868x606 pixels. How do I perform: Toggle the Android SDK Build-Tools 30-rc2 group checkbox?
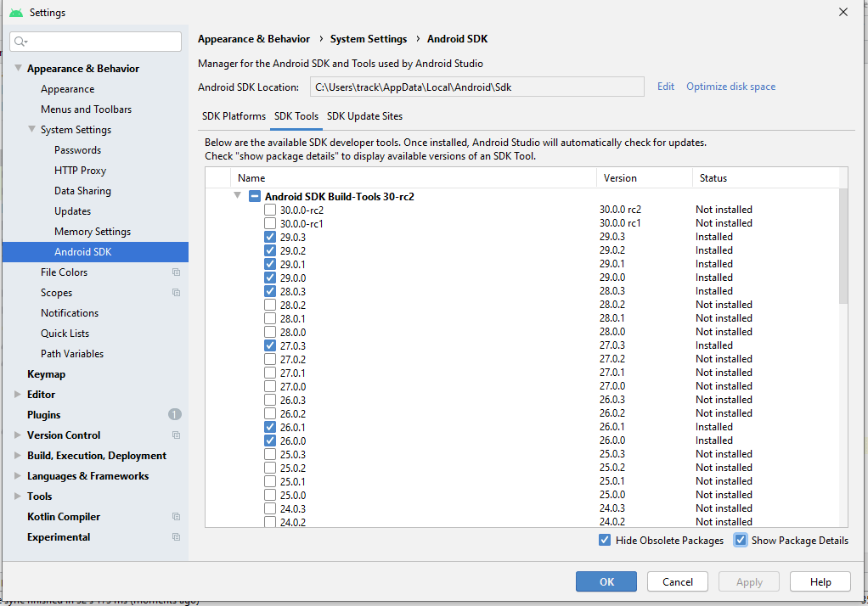255,196
